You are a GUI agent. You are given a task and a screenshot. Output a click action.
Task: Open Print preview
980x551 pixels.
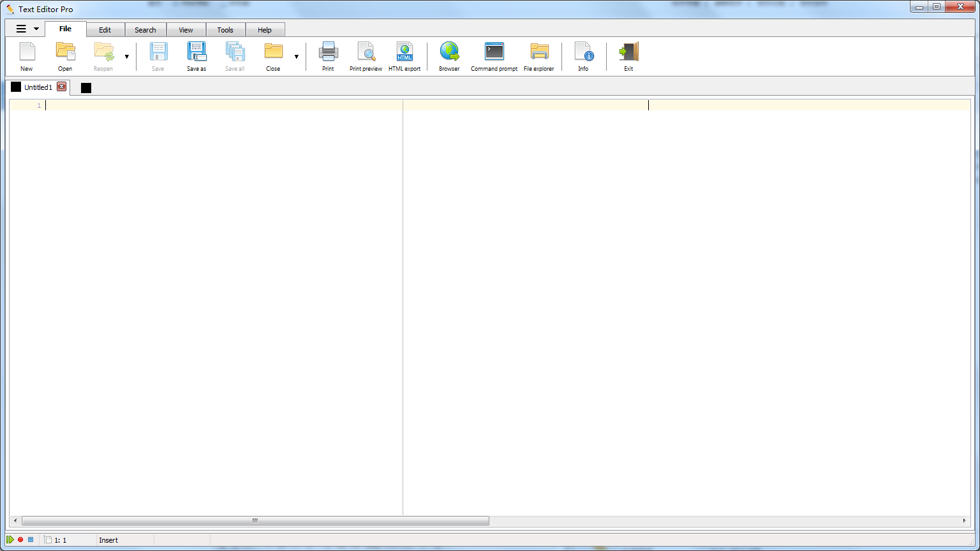click(366, 56)
